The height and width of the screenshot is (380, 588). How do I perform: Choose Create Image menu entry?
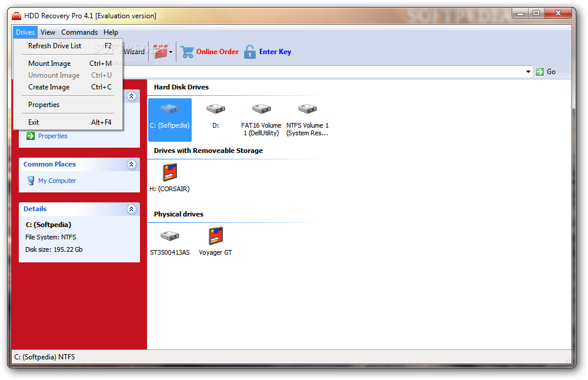pos(68,87)
